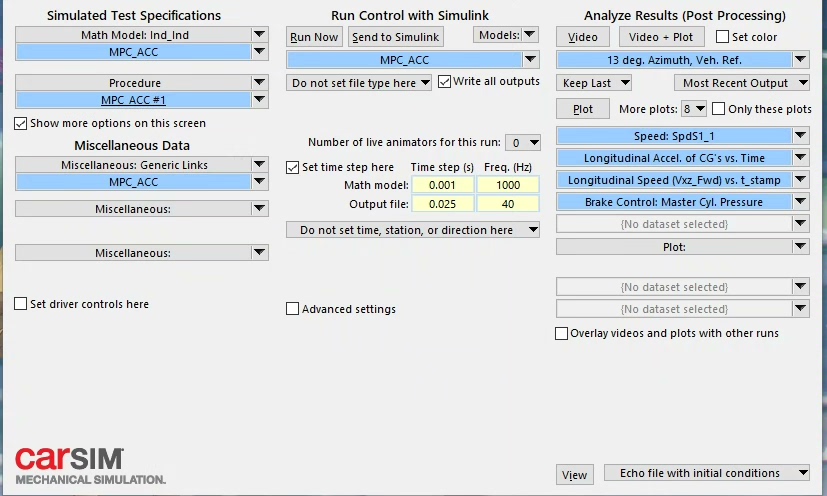Open Echo file with initial conditions dropdown
Image resolution: width=827 pixels, height=496 pixels.
[706, 473]
